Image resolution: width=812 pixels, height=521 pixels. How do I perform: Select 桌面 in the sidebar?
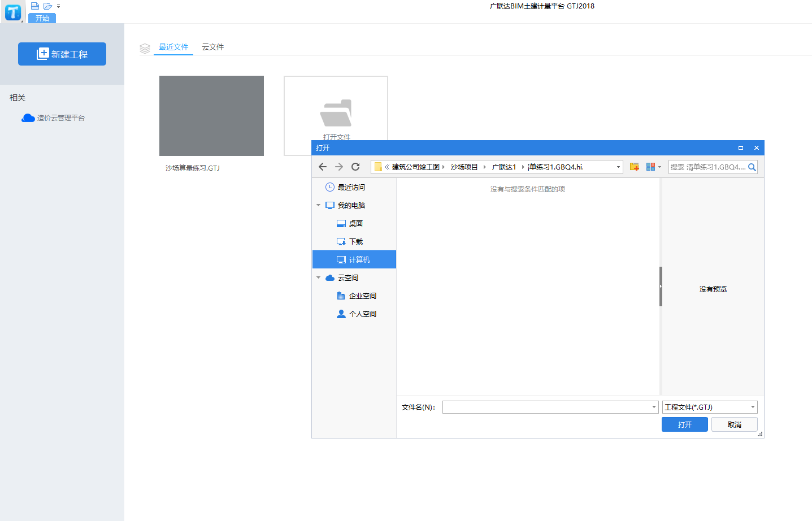pos(354,223)
